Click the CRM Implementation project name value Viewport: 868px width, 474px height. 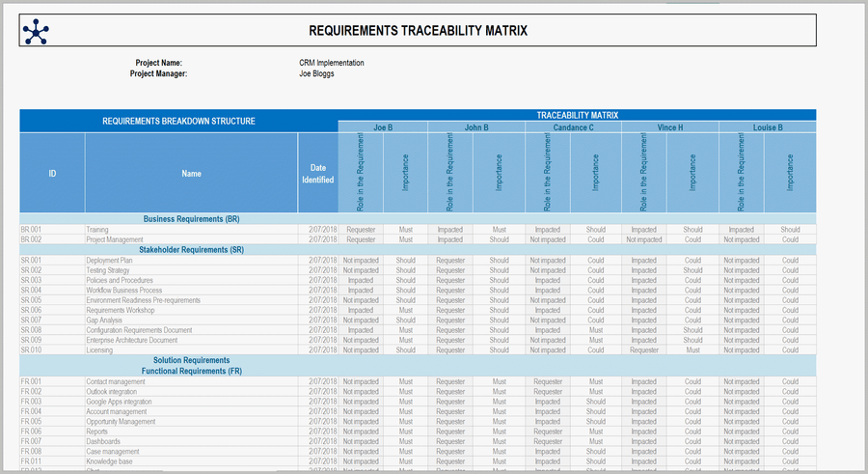(x=332, y=63)
